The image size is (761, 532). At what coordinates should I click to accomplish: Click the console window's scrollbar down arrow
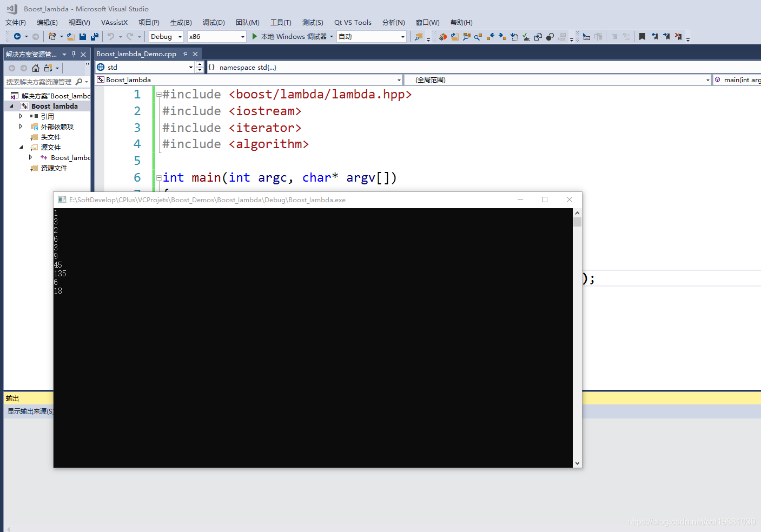pyautogui.click(x=577, y=463)
